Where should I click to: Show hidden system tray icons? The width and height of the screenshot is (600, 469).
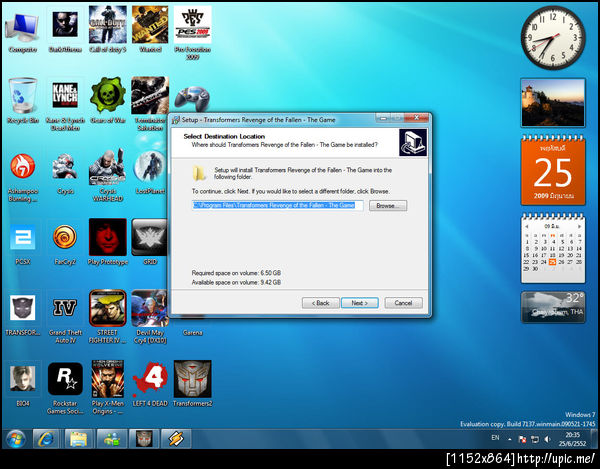510,440
